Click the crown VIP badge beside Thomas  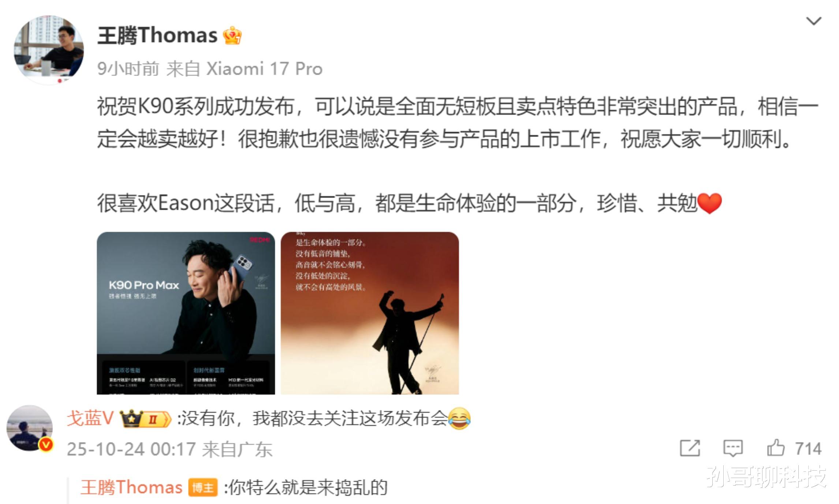(x=232, y=36)
